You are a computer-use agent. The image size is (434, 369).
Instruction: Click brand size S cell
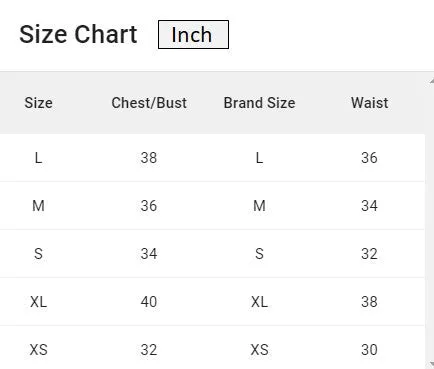[x=259, y=254]
